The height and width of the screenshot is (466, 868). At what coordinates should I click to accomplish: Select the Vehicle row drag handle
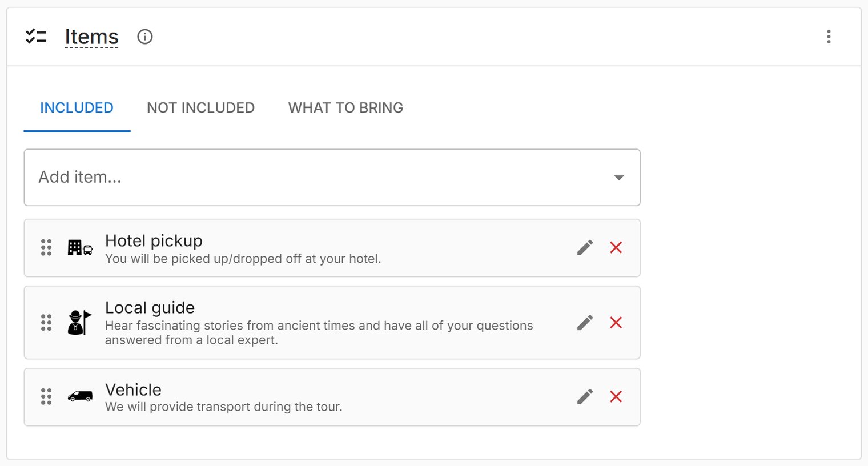point(46,397)
